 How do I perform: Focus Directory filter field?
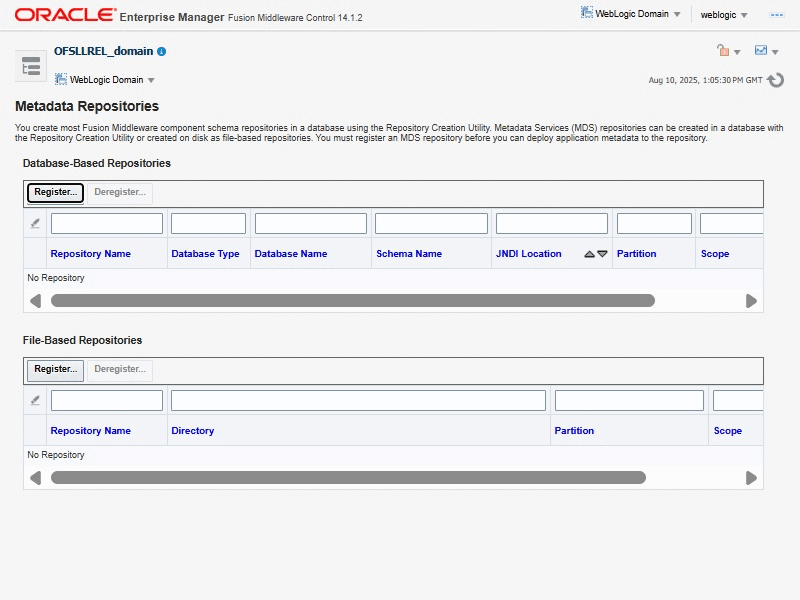tap(358, 401)
